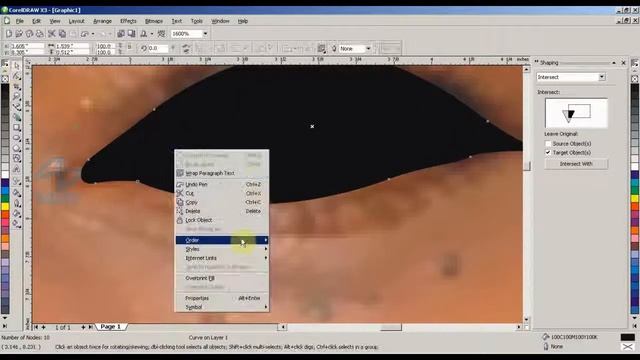Click the Undo arrow icon in the standard toolbar
Screen dimensions: 640x360
click(x=85, y=33)
